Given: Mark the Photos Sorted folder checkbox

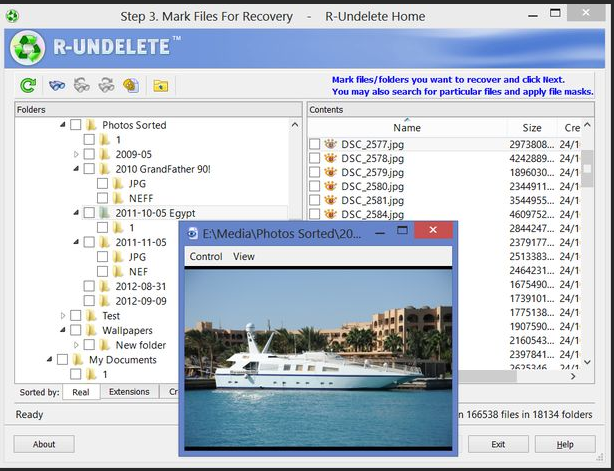Looking at the screenshot, I should (x=76, y=125).
